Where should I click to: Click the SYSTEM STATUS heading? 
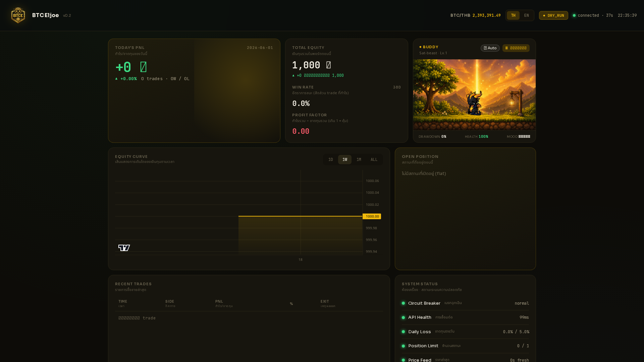pyautogui.click(x=420, y=284)
